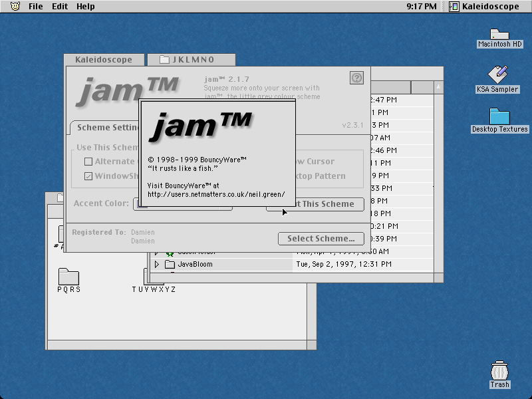Click the Select Scheme... button
Screen dimensions: 532x399
click(321, 239)
